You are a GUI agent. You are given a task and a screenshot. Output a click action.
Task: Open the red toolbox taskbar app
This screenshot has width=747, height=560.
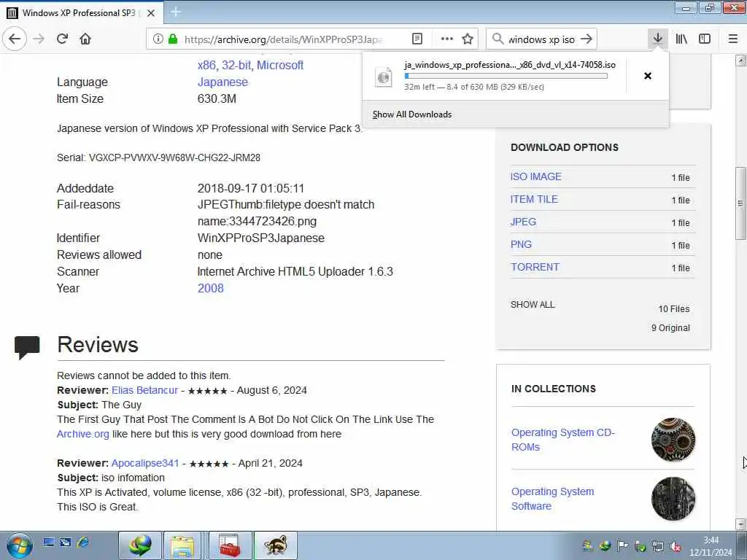(x=230, y=545)
